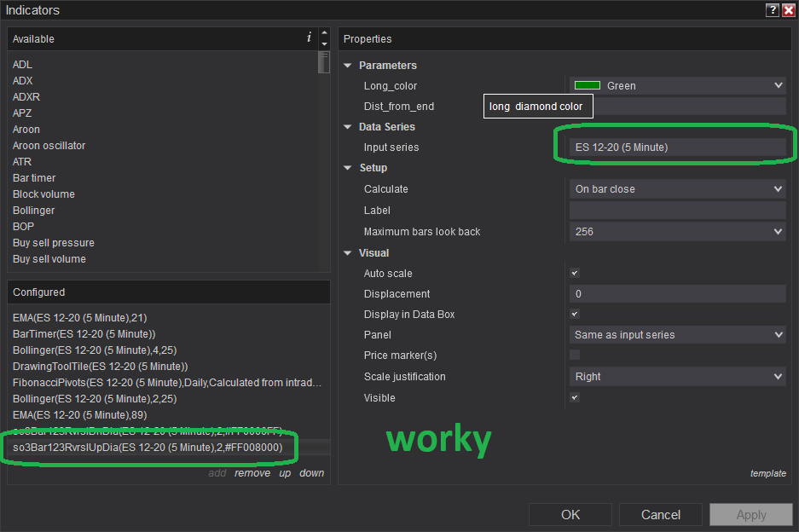Enable the Price marker(s) checkbox
Viewport: 799px width, 532px height.
coord(575,355)
